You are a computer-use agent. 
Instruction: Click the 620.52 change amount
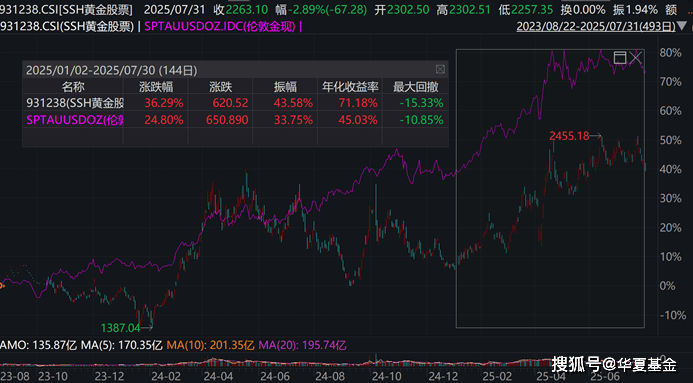[230, 103]
